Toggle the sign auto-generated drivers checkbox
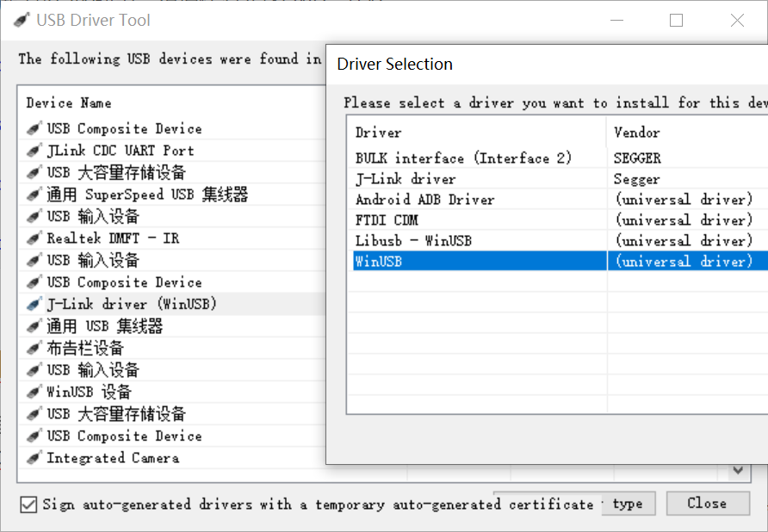Screen dimensions: 768x532 click(x=28, y=504)
